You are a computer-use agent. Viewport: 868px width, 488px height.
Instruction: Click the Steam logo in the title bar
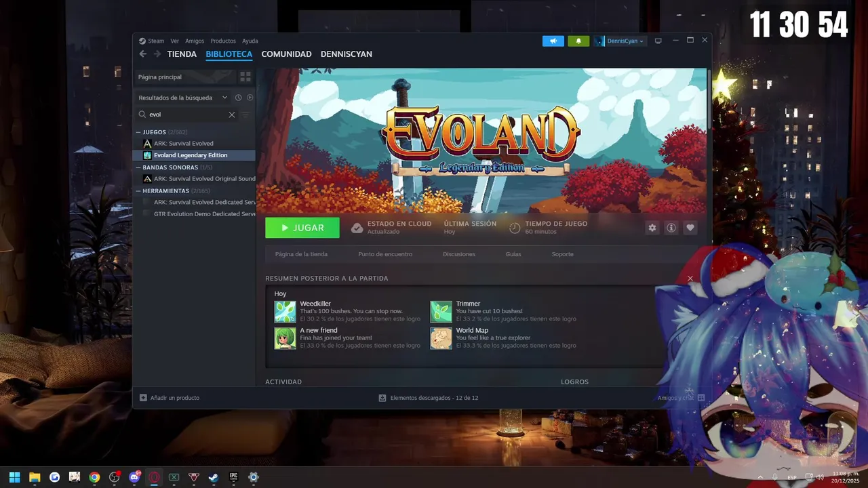(x=142, y=41)
